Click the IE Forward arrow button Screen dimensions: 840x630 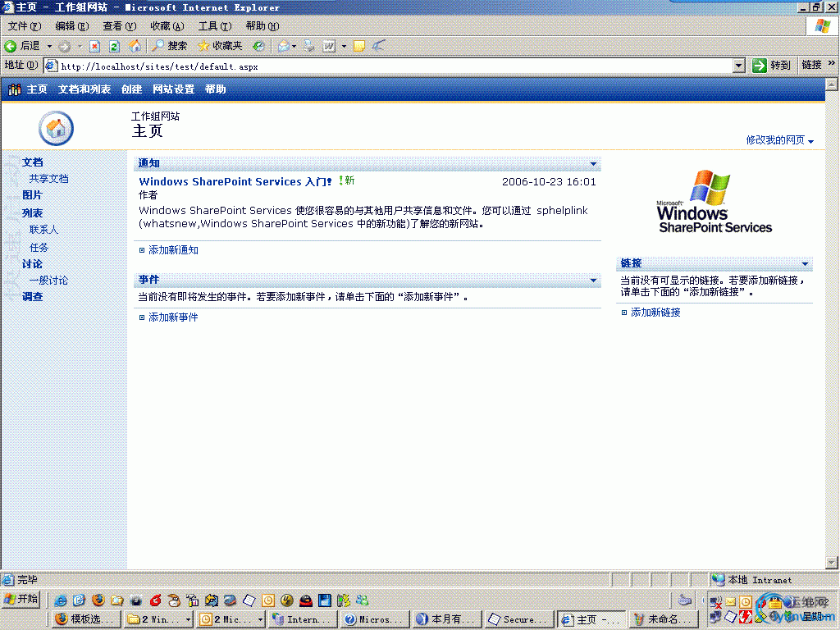coord(65,47)
